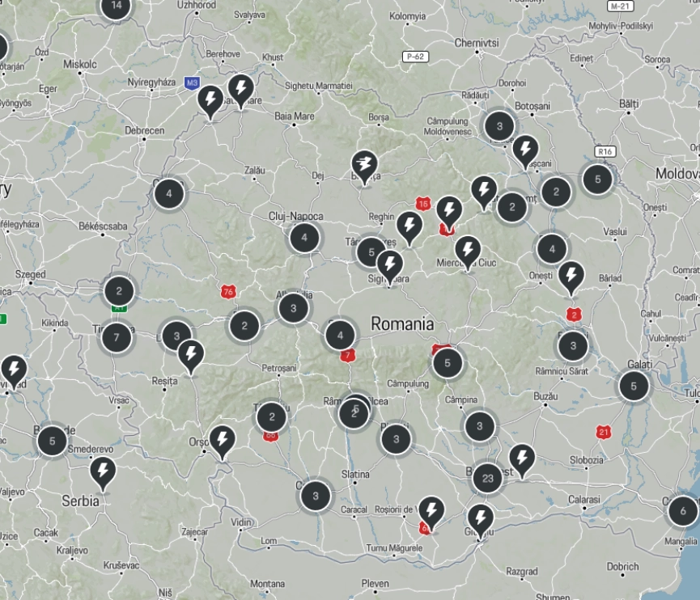Expand the 7 cluster at Timișoara
This screenshot has width=700, height=600.
click(x=117, y=337)
